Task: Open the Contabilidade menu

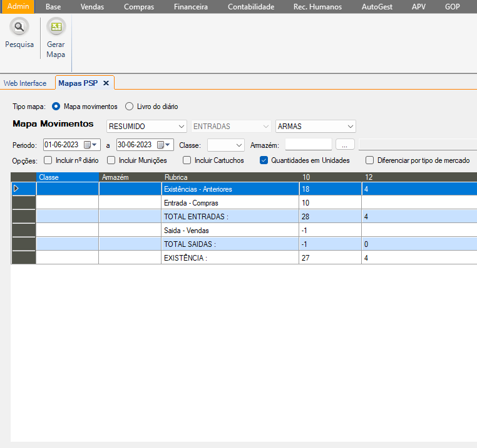Action: (250, 7)
